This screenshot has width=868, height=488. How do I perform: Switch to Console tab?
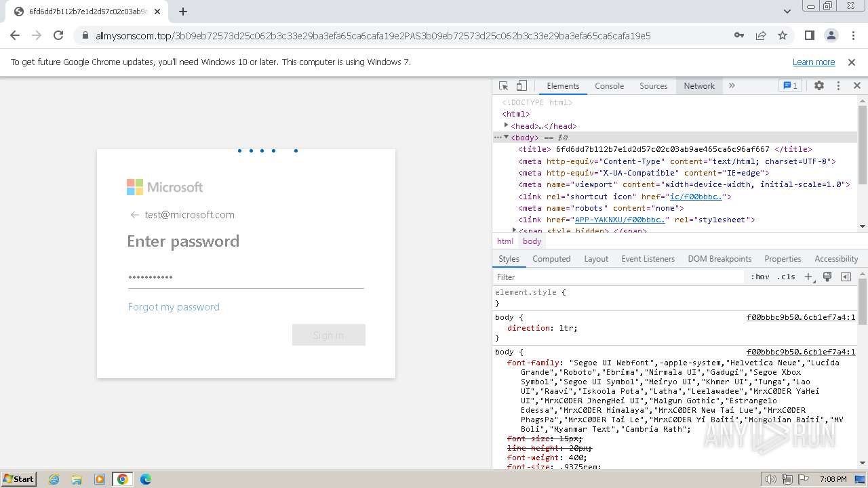click(609, 85)
